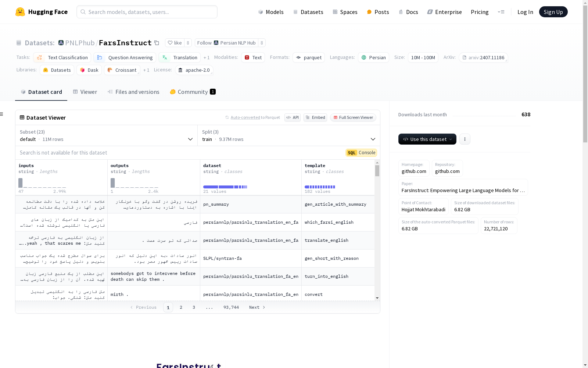
Task: Select the Translation task tag
Action: tap(179, 57)
